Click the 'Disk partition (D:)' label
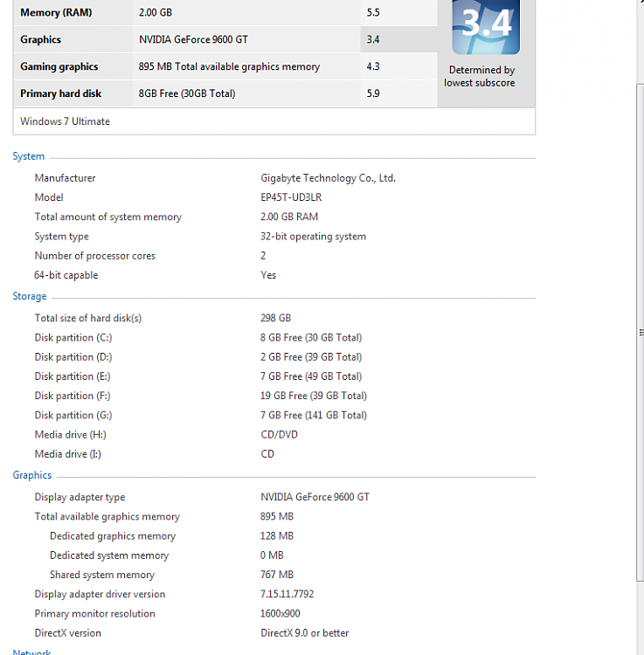Viewport: 644px width, 655px height. 73,357
